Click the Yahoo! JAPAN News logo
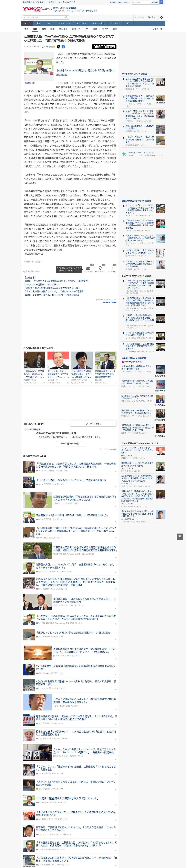 click(37, 9)
